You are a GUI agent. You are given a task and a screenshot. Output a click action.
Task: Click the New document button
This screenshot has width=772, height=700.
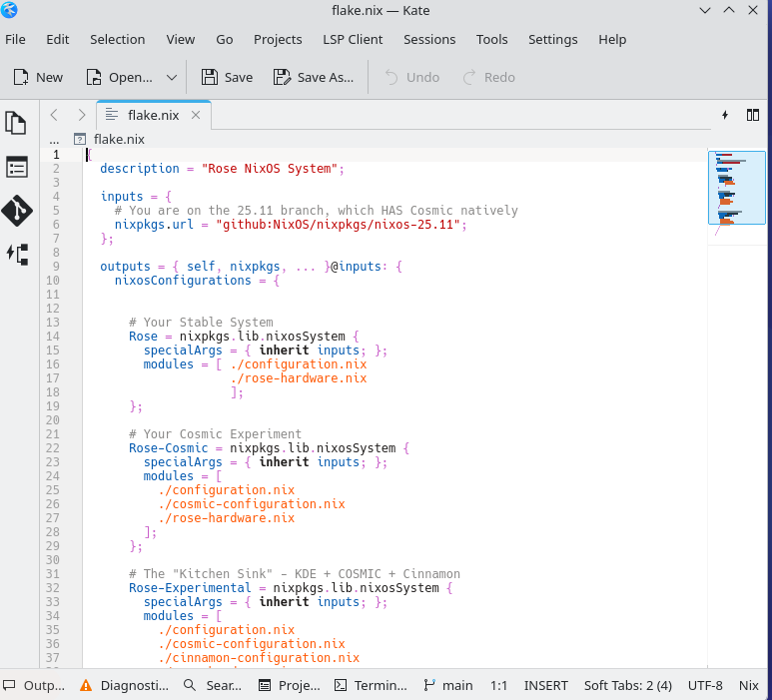click(38, 77)
